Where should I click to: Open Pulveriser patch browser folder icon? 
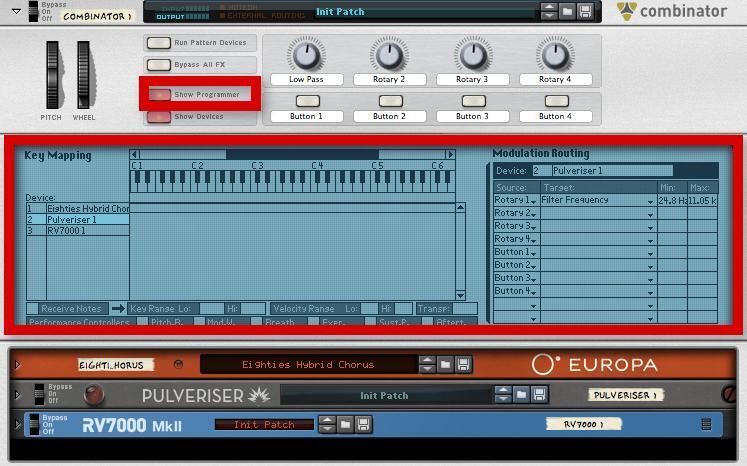tap(521, 395)
